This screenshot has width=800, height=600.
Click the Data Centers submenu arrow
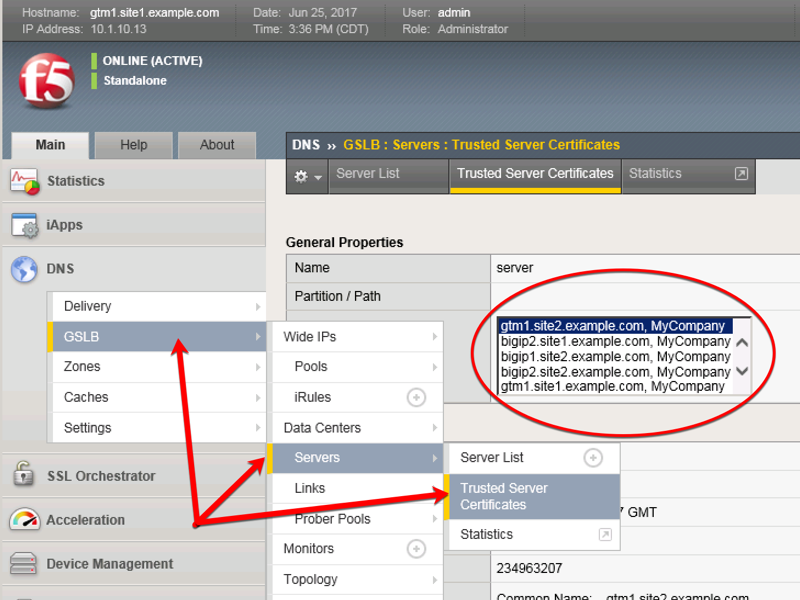435,428
